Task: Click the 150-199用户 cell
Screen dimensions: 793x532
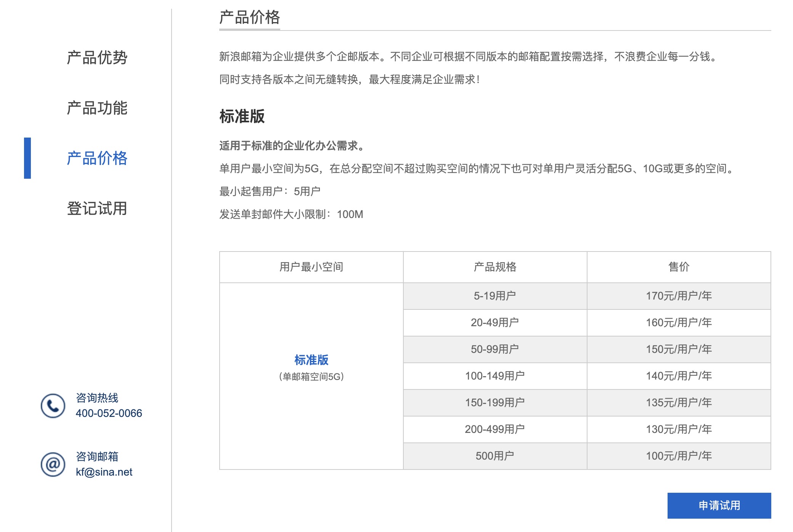Action: click(x=495, y=402)
